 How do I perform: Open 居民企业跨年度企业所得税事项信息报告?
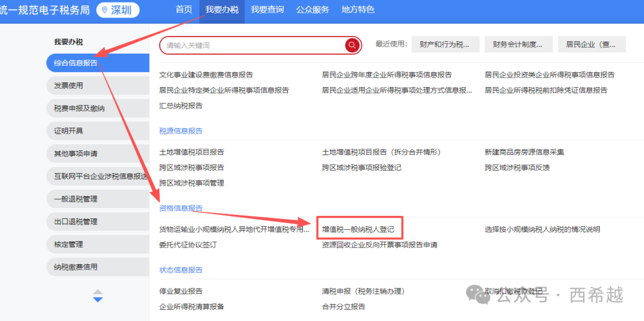click(387, 75)
